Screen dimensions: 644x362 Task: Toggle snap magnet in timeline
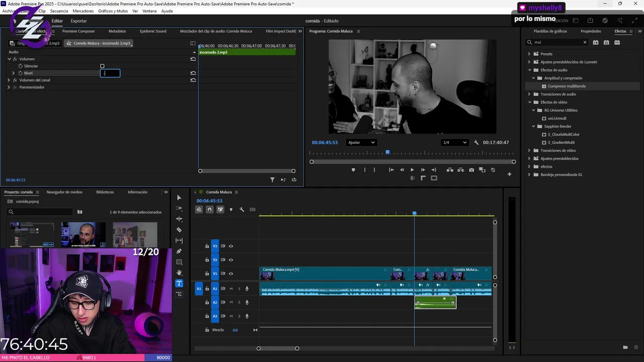coord(210,209)
